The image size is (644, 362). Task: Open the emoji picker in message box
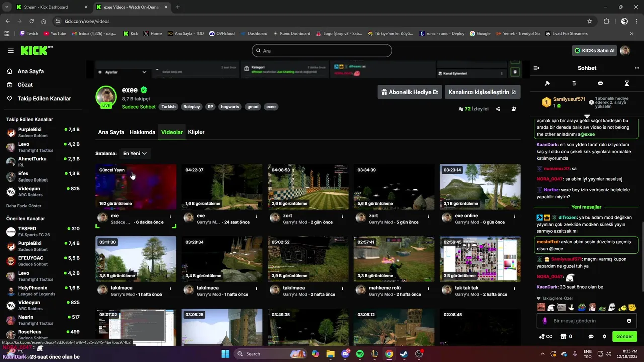(629, 321)
